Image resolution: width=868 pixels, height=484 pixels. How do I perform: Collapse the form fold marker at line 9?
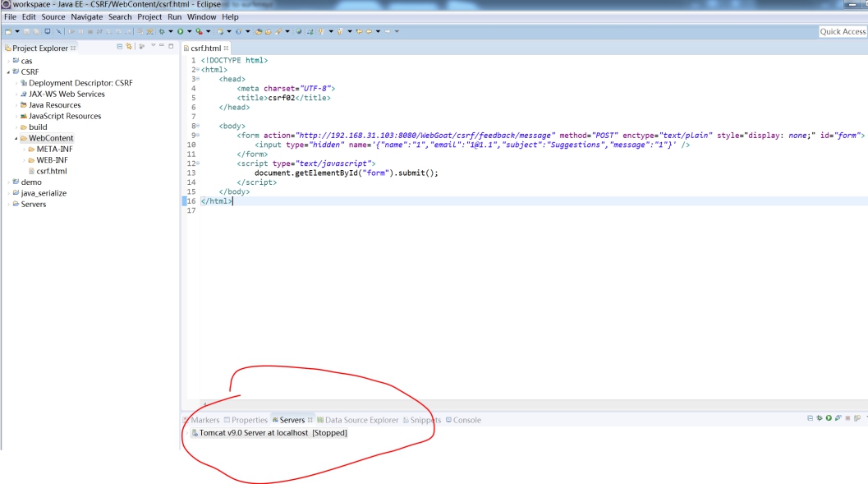(x=198, y=135)
